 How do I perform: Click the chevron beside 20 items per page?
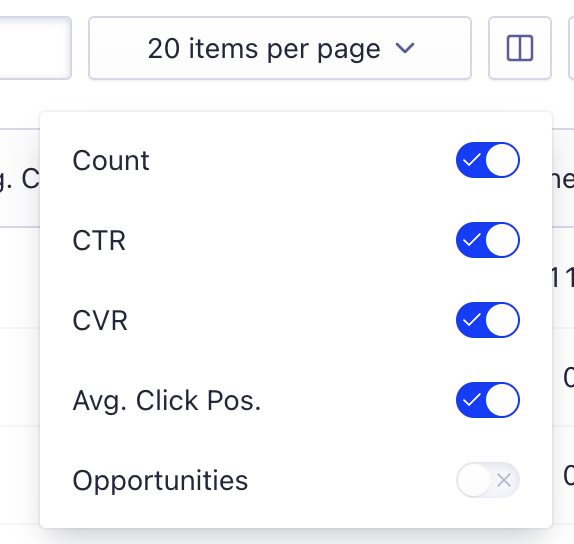405,48
